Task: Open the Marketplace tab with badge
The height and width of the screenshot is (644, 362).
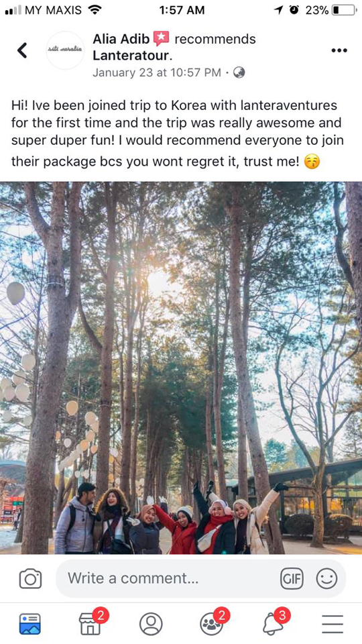Action: [92, 623]
